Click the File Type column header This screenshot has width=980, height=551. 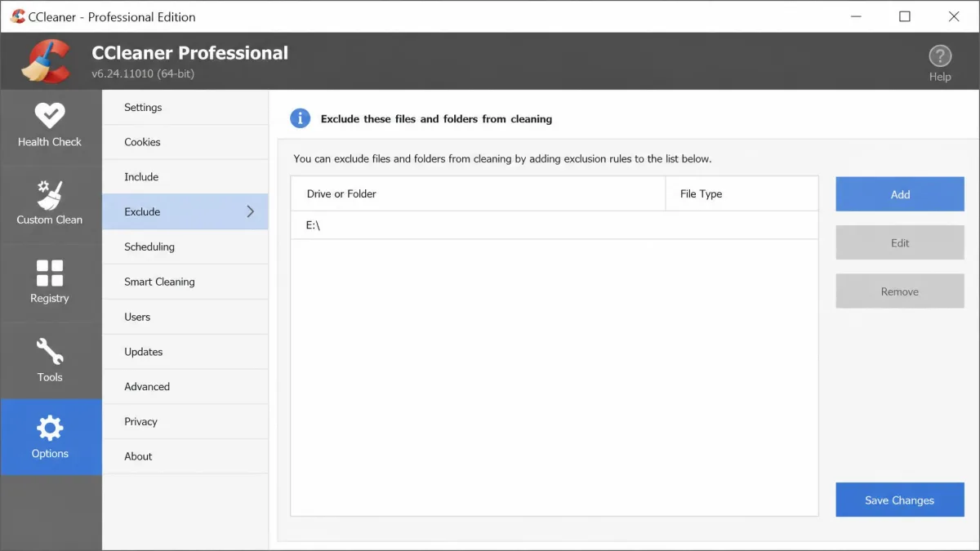(742, 193)
